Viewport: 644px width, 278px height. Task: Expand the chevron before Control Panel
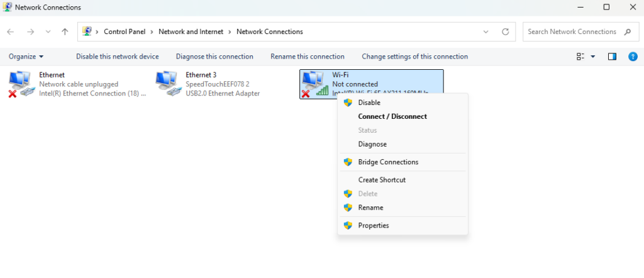click(97, 31)
